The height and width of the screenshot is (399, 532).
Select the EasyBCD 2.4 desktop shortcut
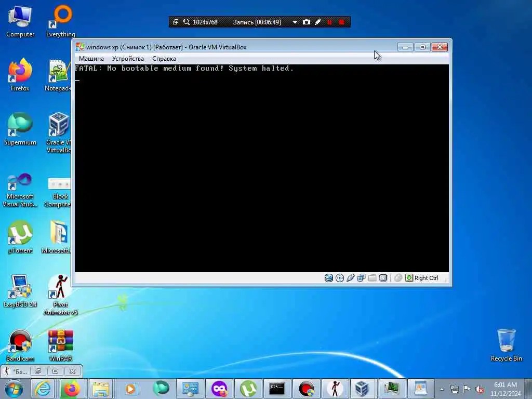coord(20,291)
